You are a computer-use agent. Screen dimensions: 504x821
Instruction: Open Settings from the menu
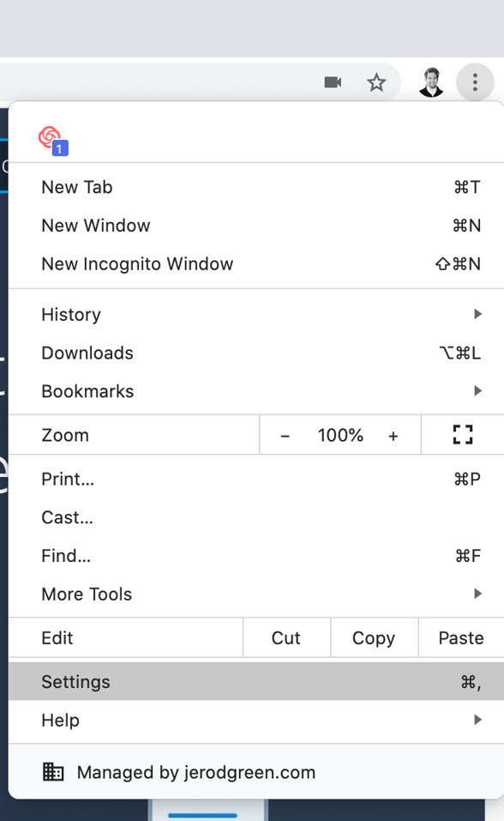click(75, 681)
